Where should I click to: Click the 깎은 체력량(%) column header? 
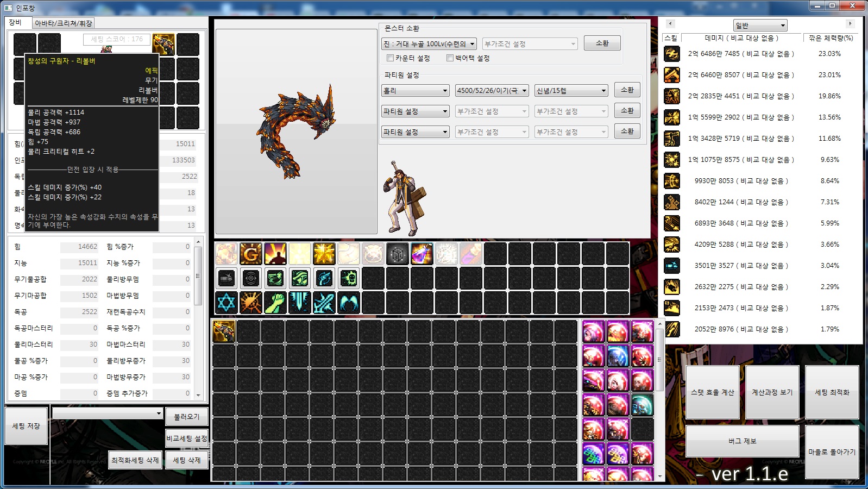tap(831, 38)
